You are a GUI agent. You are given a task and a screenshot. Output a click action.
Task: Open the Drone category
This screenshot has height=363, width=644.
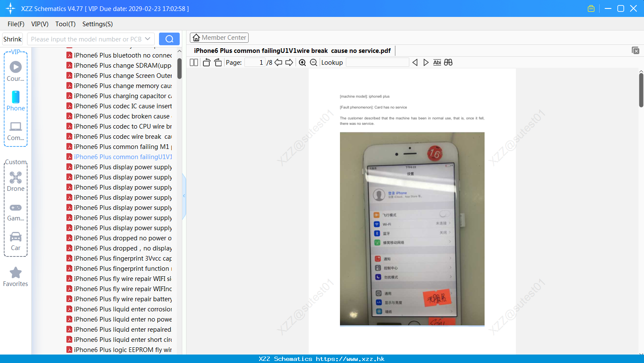tap(16, 182)
